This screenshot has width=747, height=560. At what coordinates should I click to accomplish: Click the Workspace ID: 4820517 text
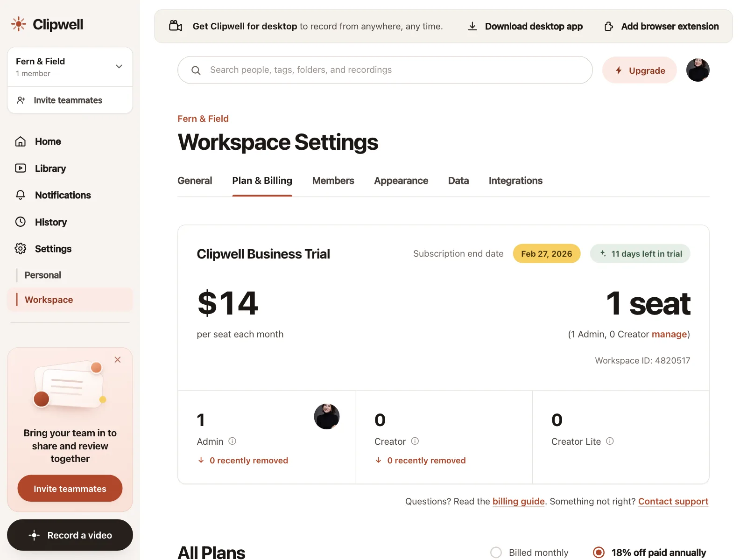click(x=642, y=360)
